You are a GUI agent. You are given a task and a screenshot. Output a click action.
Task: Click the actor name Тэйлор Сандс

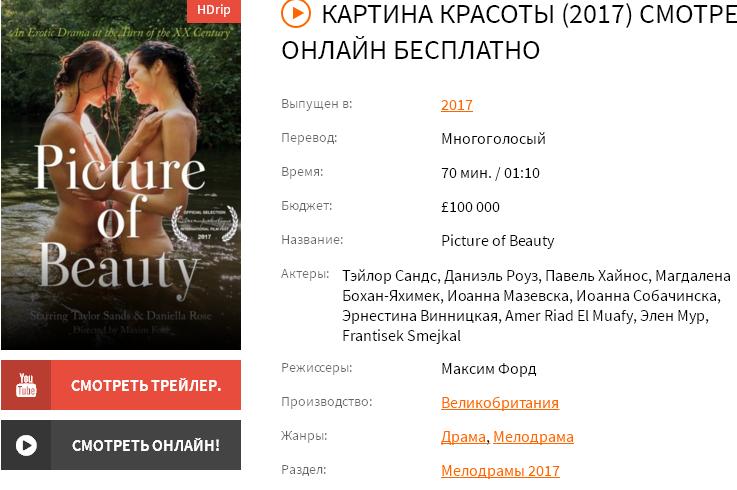[390, 276]
